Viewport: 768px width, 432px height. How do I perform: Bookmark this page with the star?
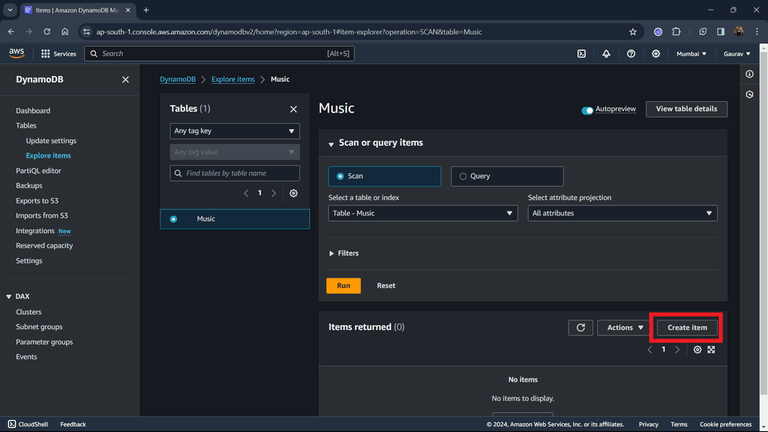point(633,32)
